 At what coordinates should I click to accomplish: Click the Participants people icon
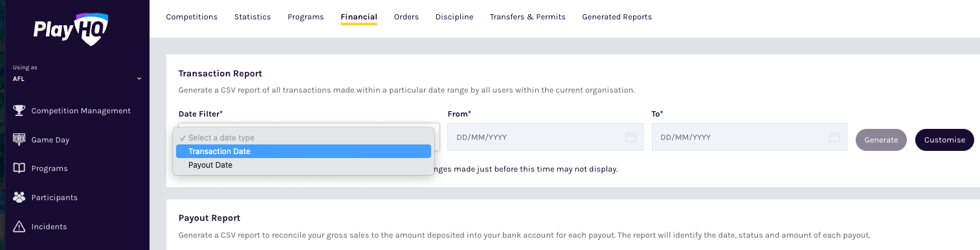[19, 198]
